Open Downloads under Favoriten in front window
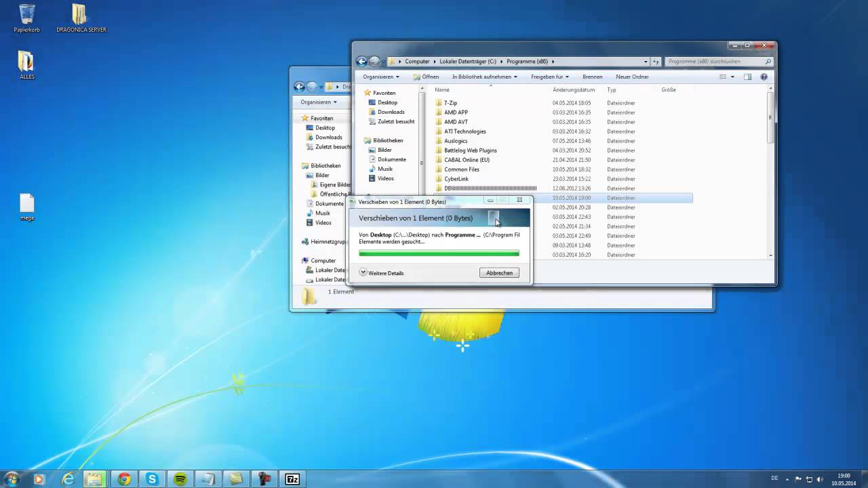 coord(391,112)
